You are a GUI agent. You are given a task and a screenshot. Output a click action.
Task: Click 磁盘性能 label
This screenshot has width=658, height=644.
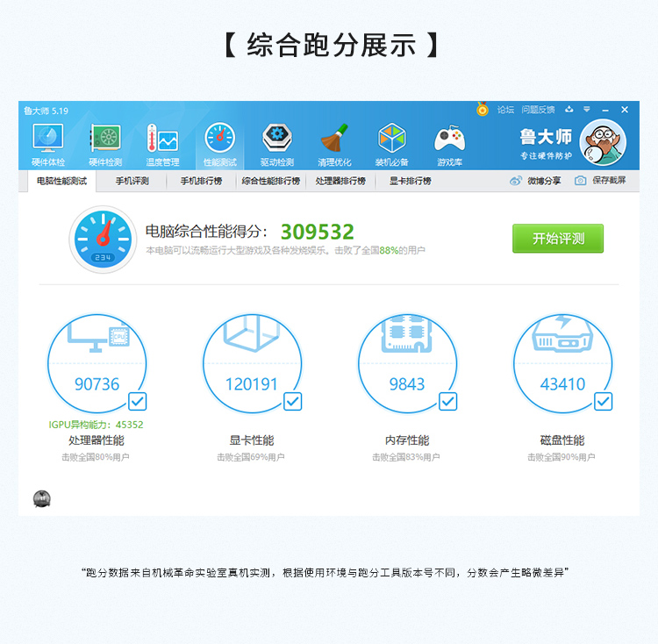pos(562,440)
